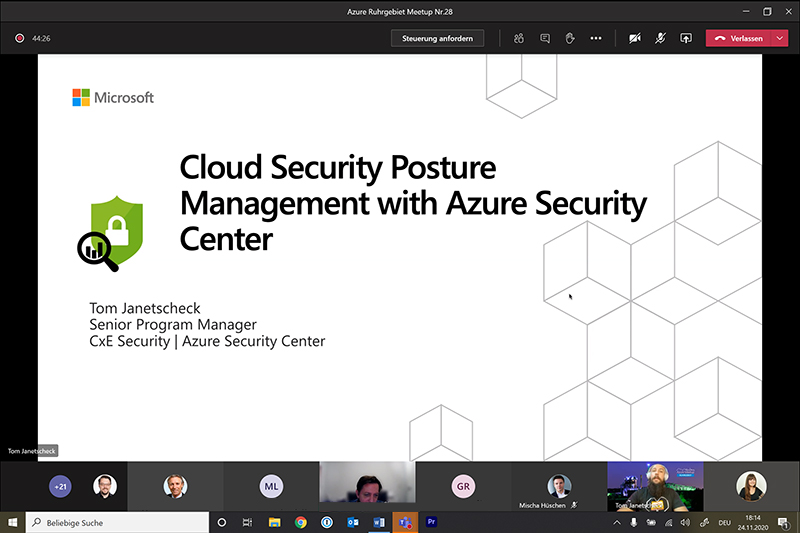Select the woman's participant tile

[751, 487]
